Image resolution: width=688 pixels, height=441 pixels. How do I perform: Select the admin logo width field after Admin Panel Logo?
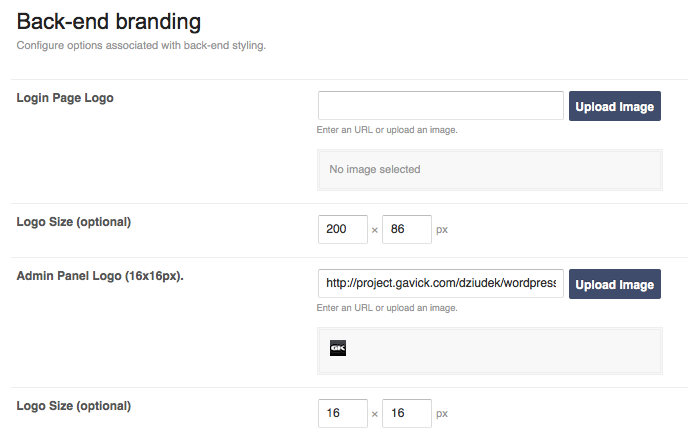pyautogui.click(x=343, y=413)
